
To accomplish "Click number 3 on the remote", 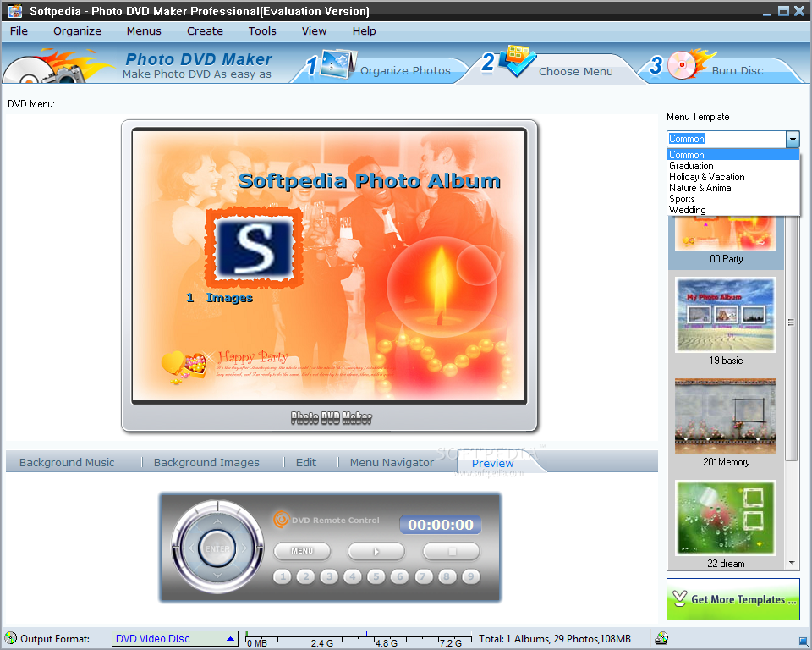I will 329,576.
